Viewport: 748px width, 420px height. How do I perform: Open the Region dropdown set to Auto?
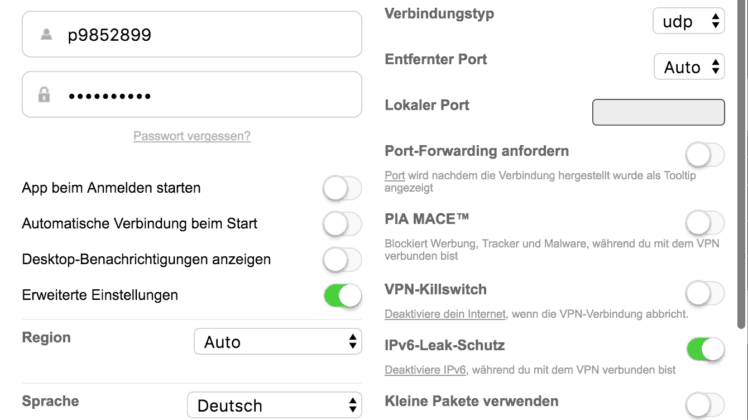point(278,341)
